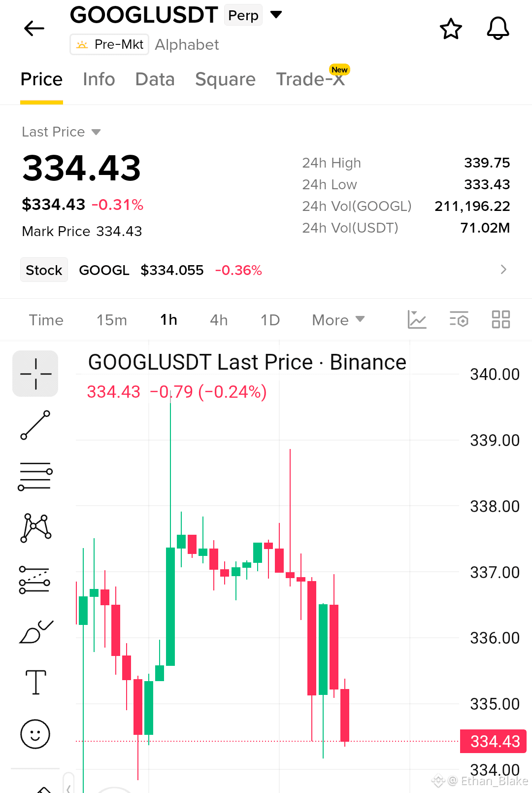The height and width of the screenshot is (793, 532).
Task: Switch to the Info tab
Action: coord(99,79)
